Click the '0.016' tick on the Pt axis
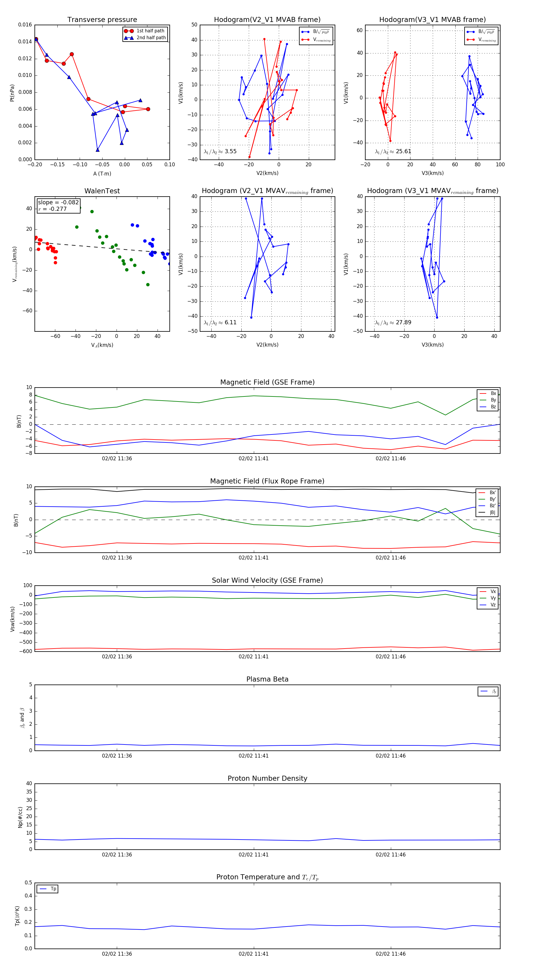The width and height of the screenshot is (535, 980). (25, 25)
